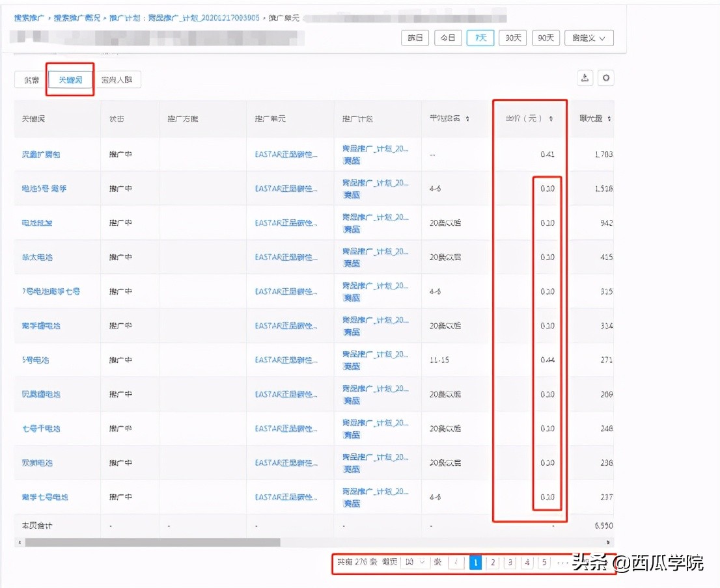Switch to the 关键词 tab
This screenshot has width=720, height=588.
[x=70, y=80]
